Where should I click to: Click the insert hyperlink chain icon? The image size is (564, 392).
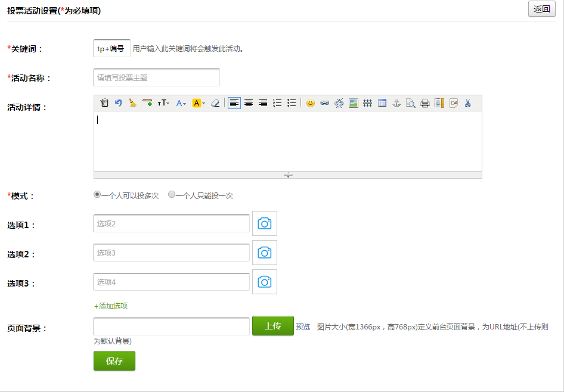(324, 103)
